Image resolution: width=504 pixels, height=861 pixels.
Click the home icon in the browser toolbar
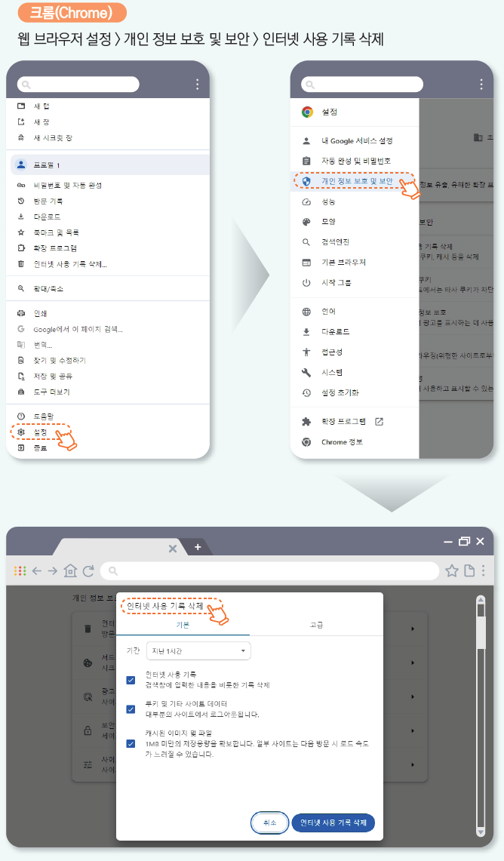(70, 571)
